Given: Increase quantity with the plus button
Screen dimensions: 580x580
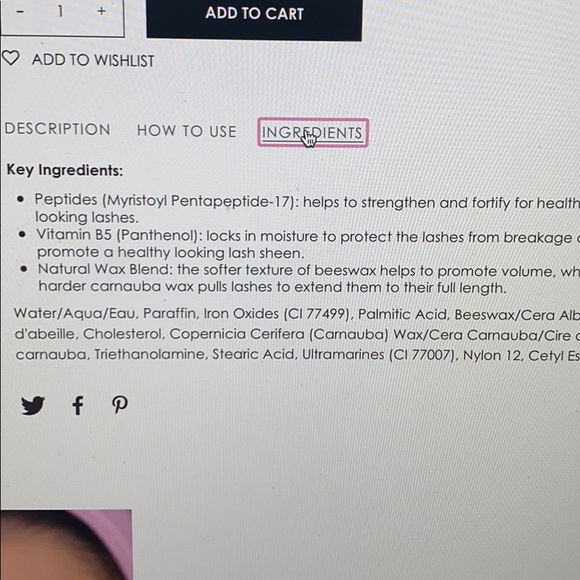Looking at the screenshot, I should pos(101,11).
